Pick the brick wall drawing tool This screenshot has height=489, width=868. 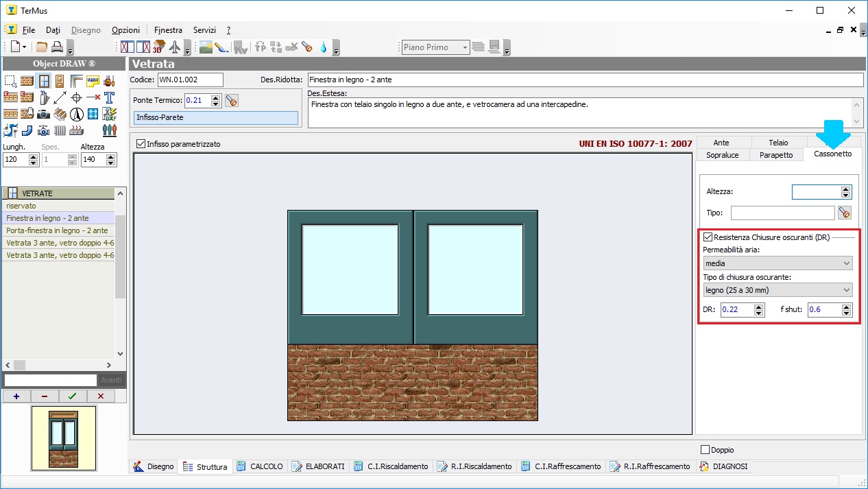27,81
